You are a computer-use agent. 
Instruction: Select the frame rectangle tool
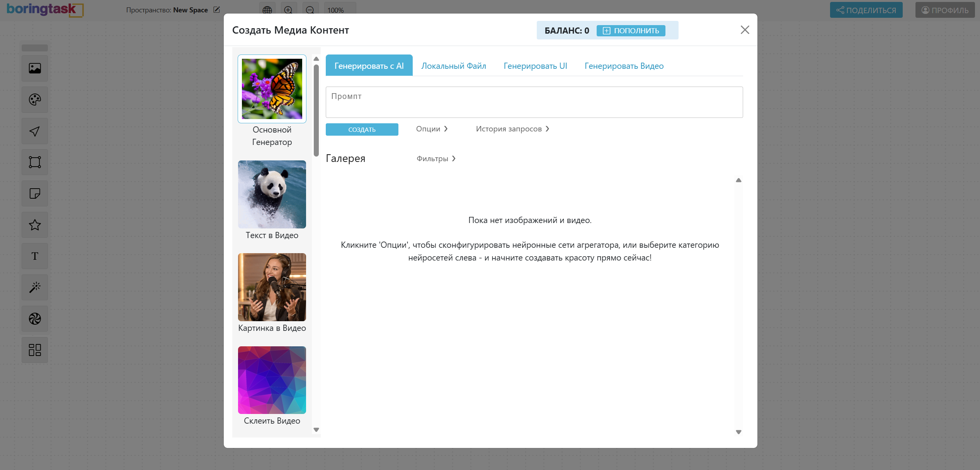click(35, 162)
